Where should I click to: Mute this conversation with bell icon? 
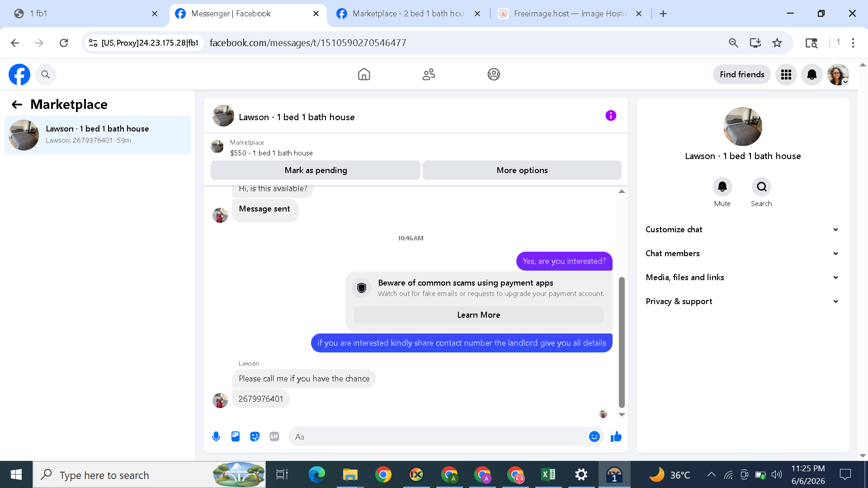[722, 187]
